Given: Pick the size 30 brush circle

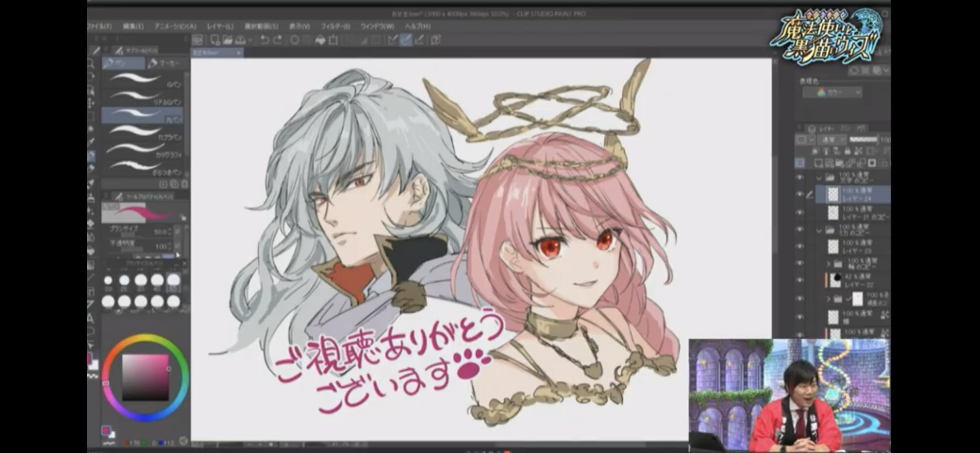Looking at the screenshot, I should (x=141, y=280).
